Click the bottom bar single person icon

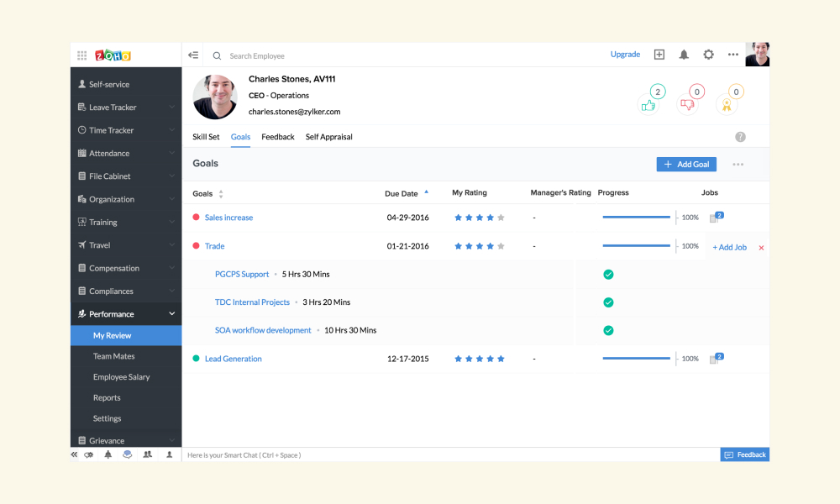pos(170,454)
